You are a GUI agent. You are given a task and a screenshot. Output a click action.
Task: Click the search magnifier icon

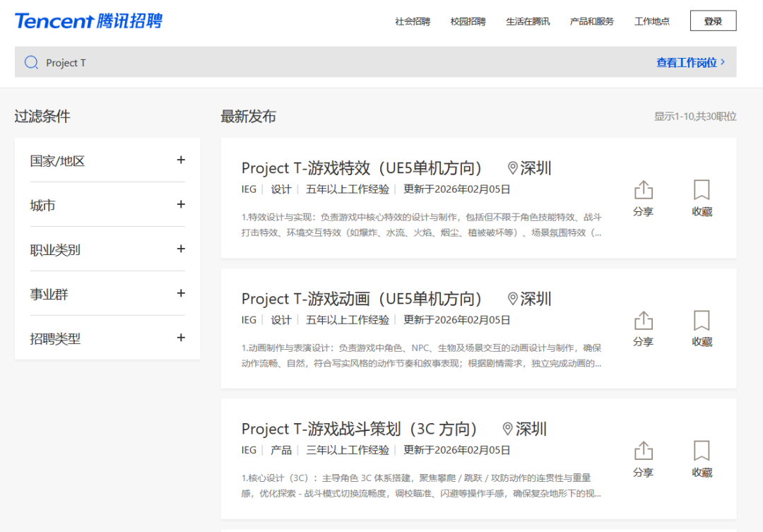coord(31,63)
